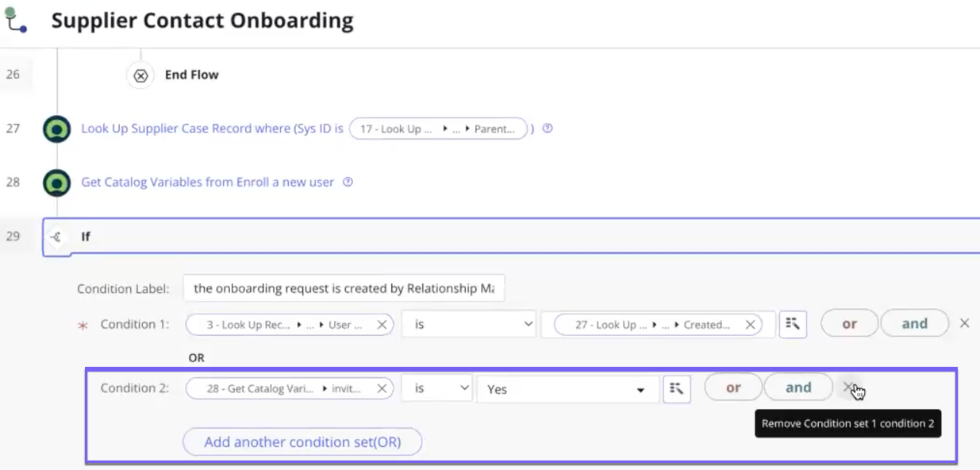Click the Supplier Contact Onboarding title
Screen dimensions: 980x470
pyautogui.click(x=202, y=21)
